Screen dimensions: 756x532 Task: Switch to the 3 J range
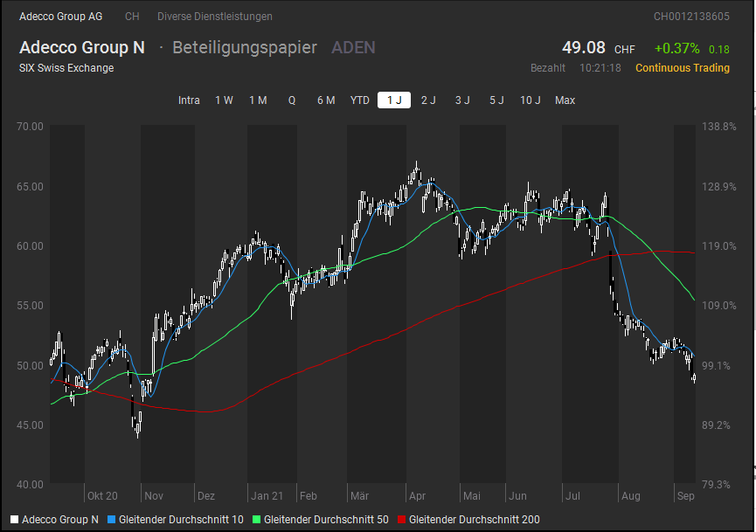(461, 100)
